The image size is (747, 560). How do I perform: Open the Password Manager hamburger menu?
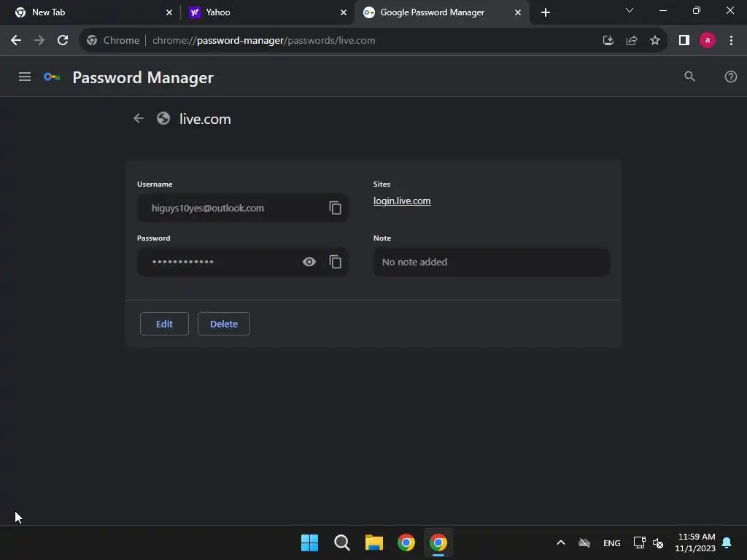coord(25,77)
